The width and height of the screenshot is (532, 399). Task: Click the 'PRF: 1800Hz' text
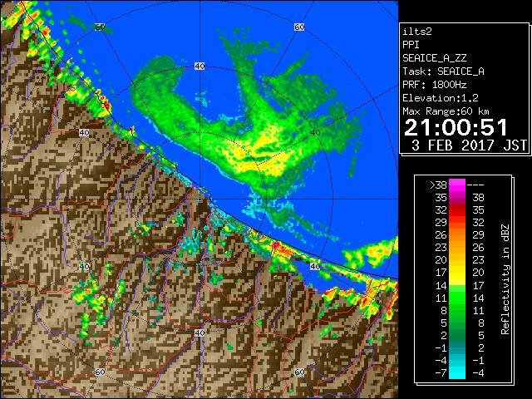pyautogui.click(x=435, y=85)
